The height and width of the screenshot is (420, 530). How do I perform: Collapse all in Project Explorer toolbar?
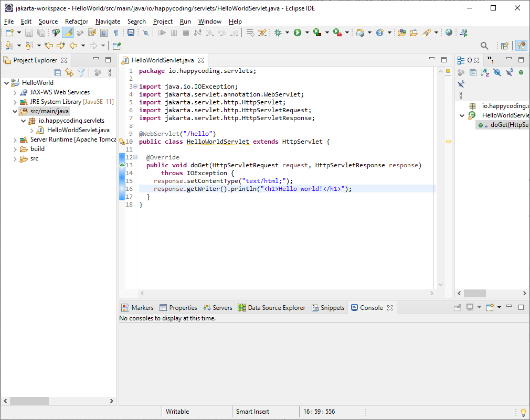(58, 72)
